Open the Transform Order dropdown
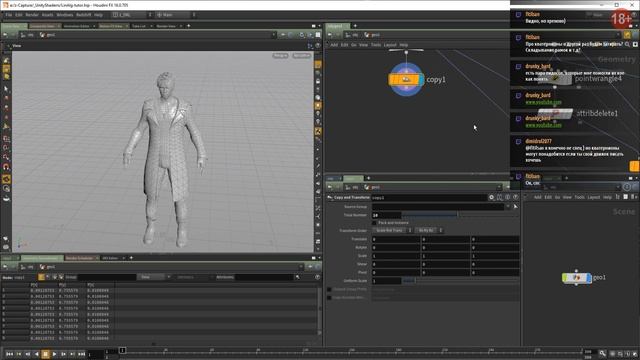640x360 pixels. (392, 231)
